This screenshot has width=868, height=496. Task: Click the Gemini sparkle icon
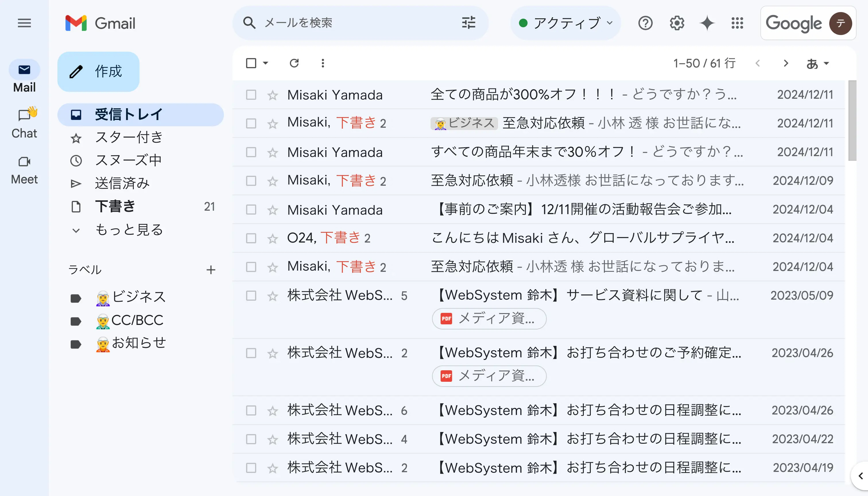[707, 23]
